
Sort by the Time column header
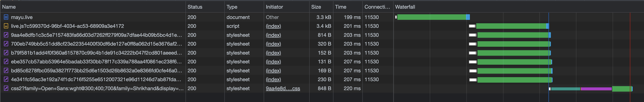coord(341,7)
